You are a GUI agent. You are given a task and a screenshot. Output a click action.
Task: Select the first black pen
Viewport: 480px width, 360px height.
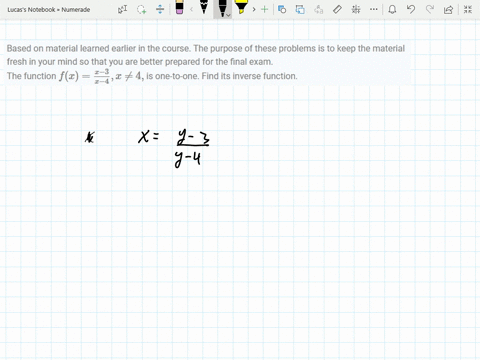pyautogui.click(x=204, y=7)
